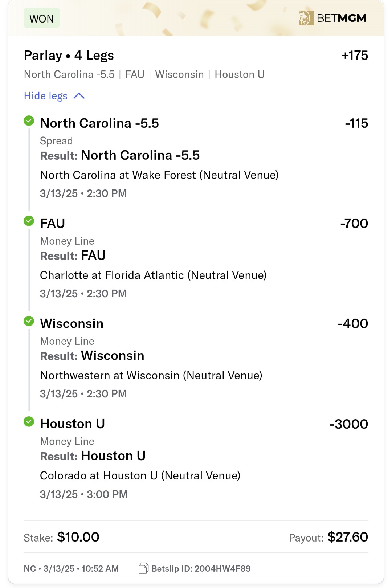Click the +175 parlay odds
392x588 pixels.
click(x=355, y=56)
